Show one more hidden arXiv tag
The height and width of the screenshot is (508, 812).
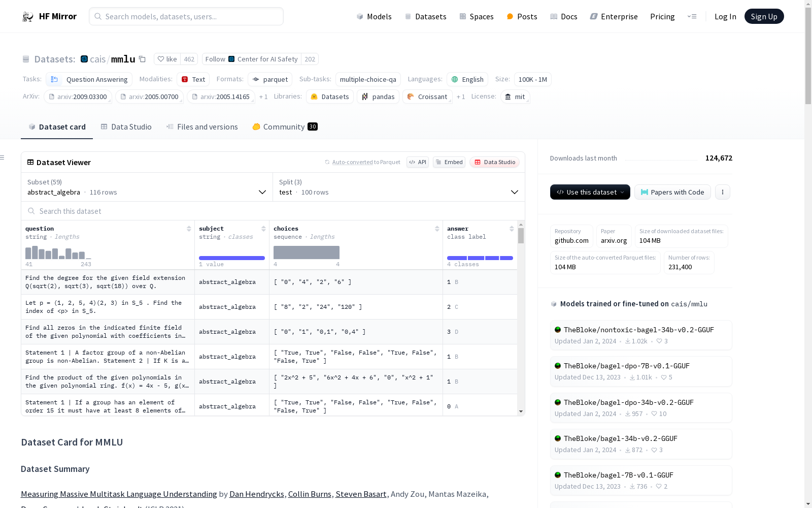coord(263,97)
